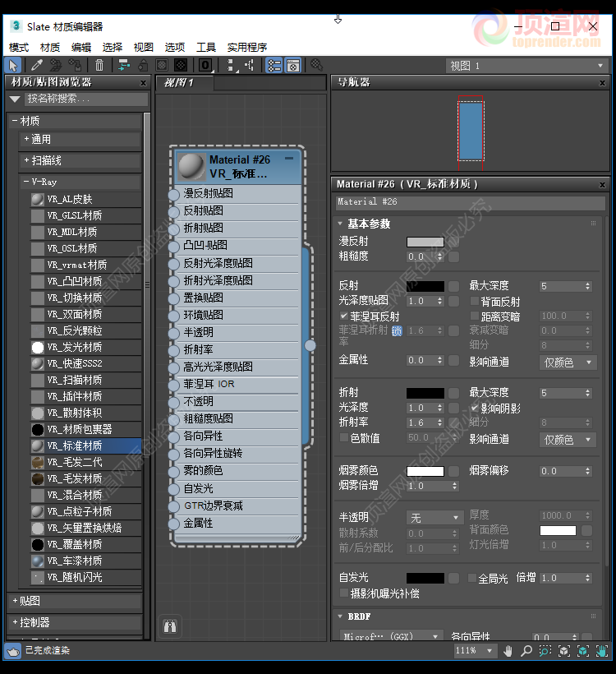Open the reflection 影响通道 仅颜色 dropdown

tap(568, 362)
